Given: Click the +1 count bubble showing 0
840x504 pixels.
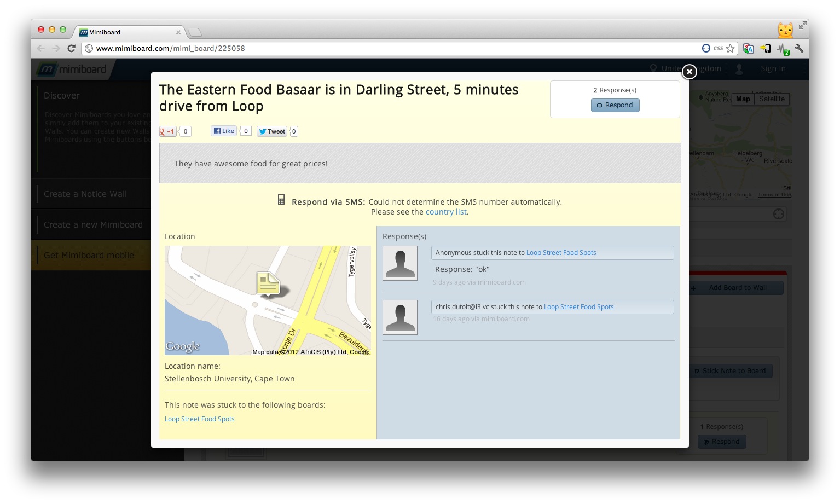Looking at the screenshot, I should pos(186,131).
